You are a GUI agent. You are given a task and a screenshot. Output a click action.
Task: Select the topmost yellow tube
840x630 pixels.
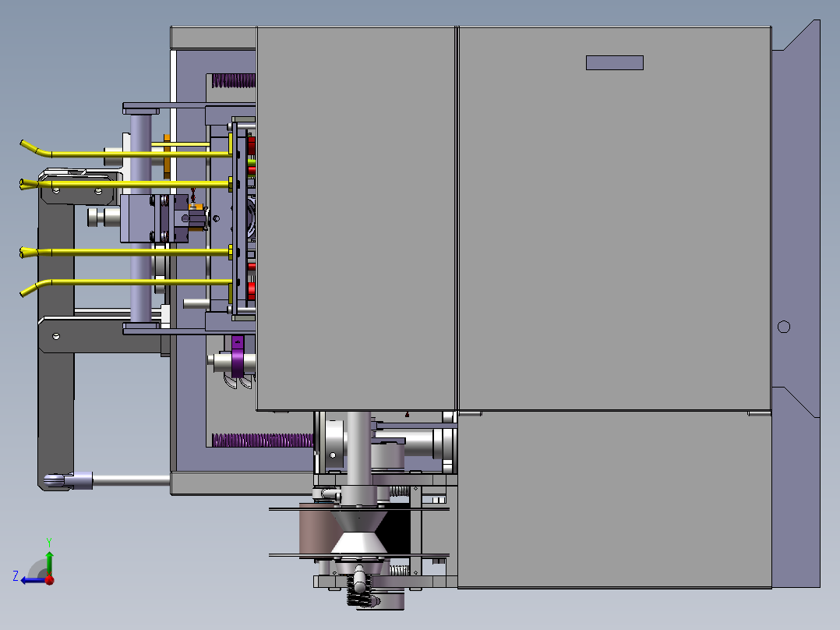[x=126, y=150]
